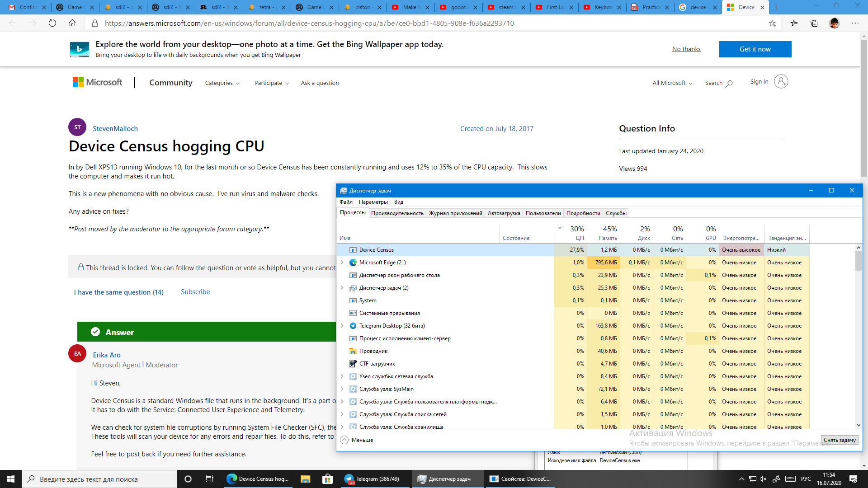Open the Collections icon in Edge

click(814, 23)
